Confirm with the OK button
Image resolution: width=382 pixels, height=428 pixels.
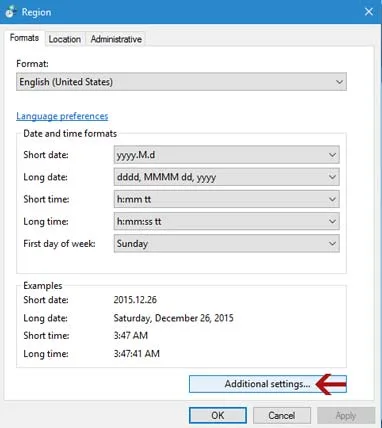[x=218, y=415]
